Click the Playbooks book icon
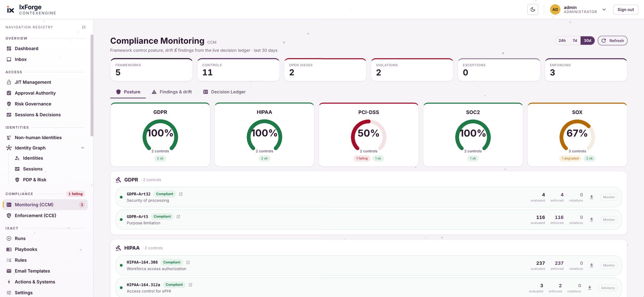 tap(9, 249)
